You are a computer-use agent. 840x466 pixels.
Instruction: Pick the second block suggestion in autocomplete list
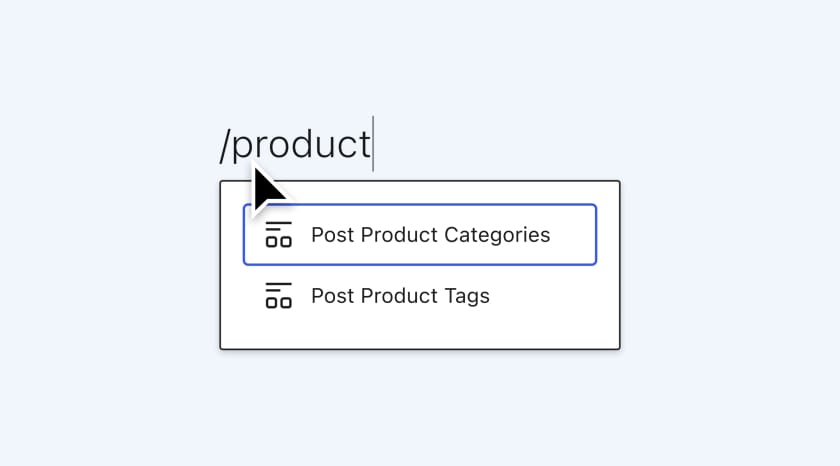[x=400, y=296]
